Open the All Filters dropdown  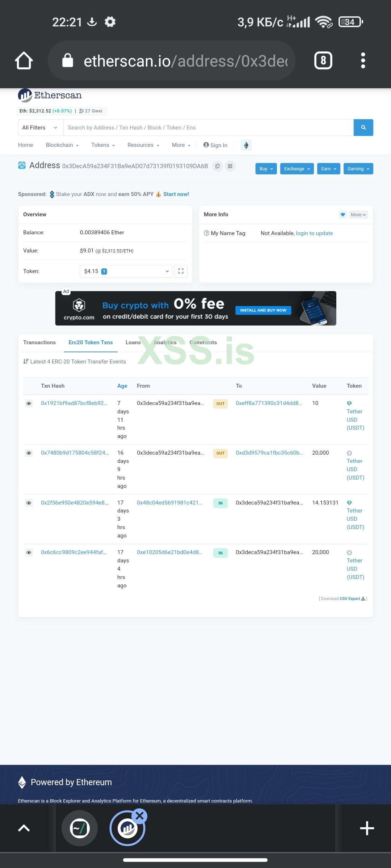(x=41, y=128)
